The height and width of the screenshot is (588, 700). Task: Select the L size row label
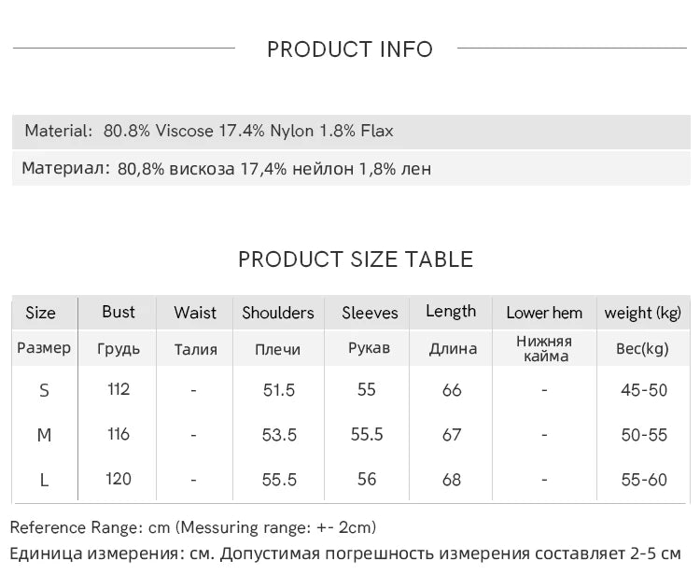tap(44, 480)
